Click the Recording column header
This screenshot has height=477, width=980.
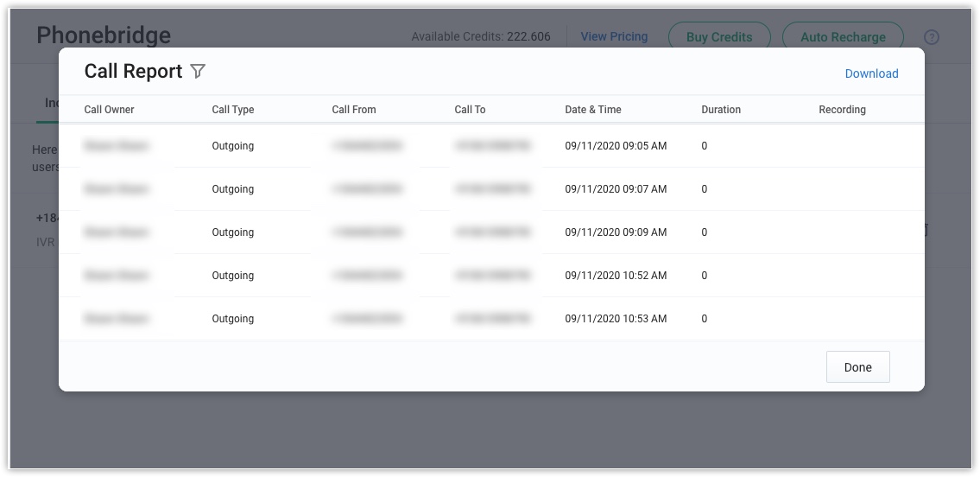[842, 110]
